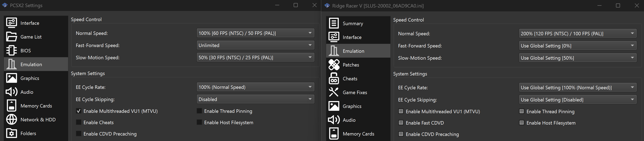Click the Graphics icon in Ridge Racer V window
Viewport: 644px width, 141px height.
click(334, 106)
